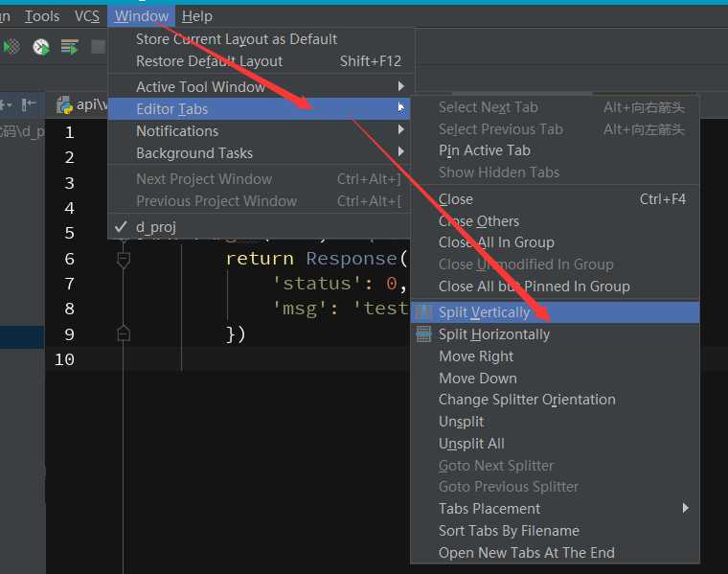Toggle the checked d_proj window entry

(156, 227)
